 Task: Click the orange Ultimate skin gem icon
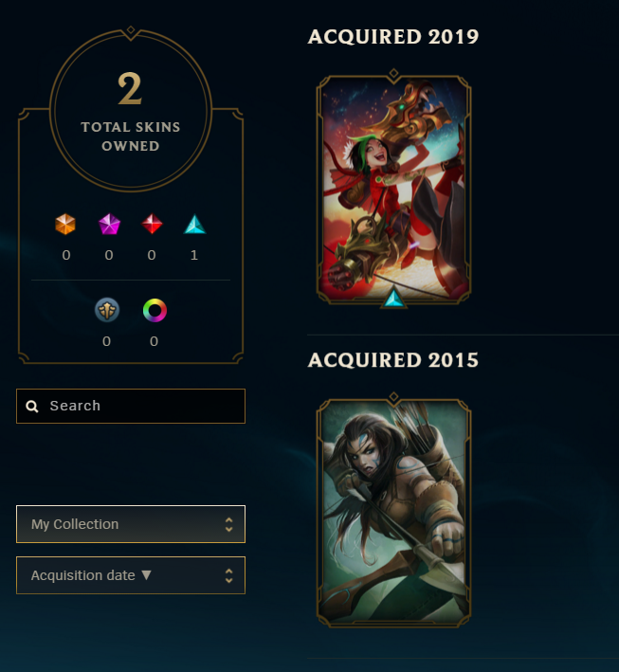tap(65, 224)
